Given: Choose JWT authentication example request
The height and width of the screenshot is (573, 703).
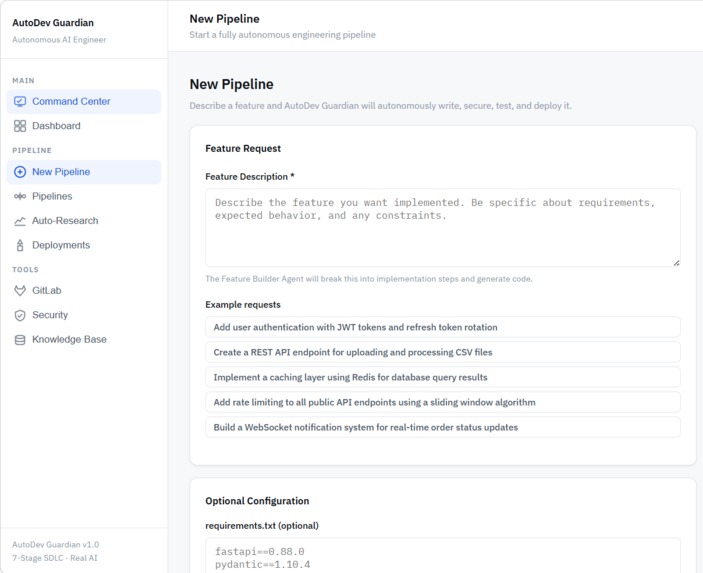Looking at the screenshot, I should 443,327.
